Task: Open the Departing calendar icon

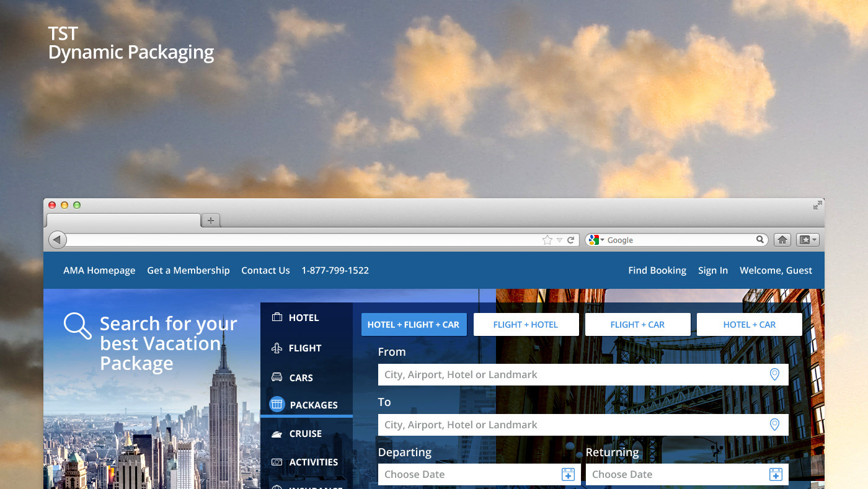Action: [x=568, y=474]
